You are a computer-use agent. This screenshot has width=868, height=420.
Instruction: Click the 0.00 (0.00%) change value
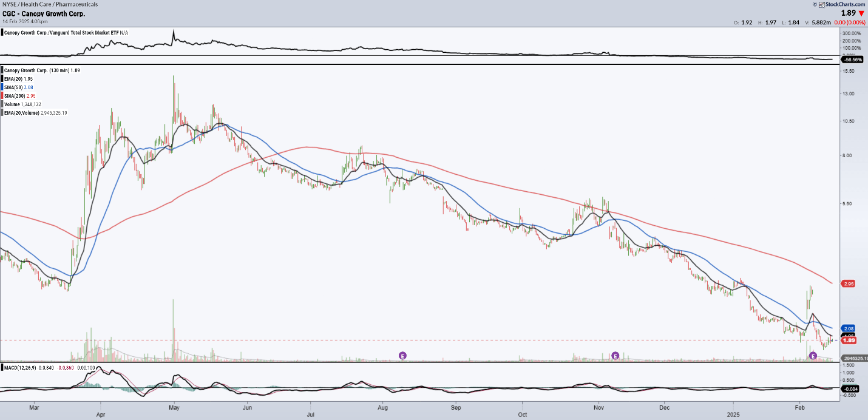point(850,22)
